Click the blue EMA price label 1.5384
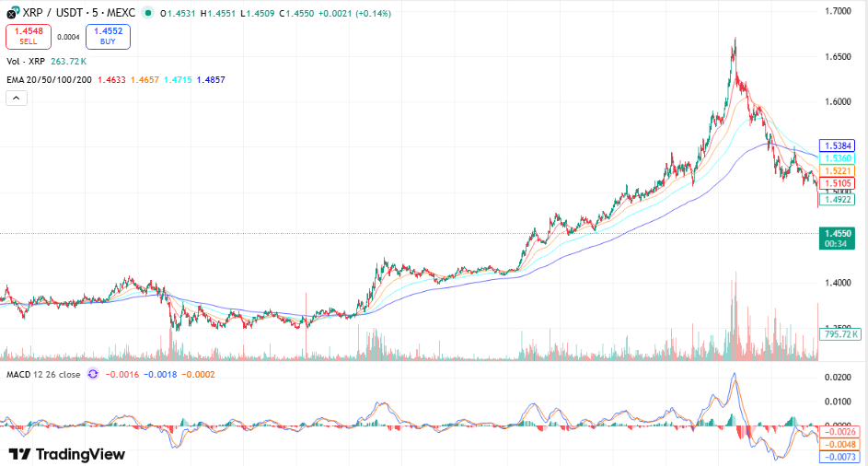Viewport: 868px width, 466px height. click(837, 146)
